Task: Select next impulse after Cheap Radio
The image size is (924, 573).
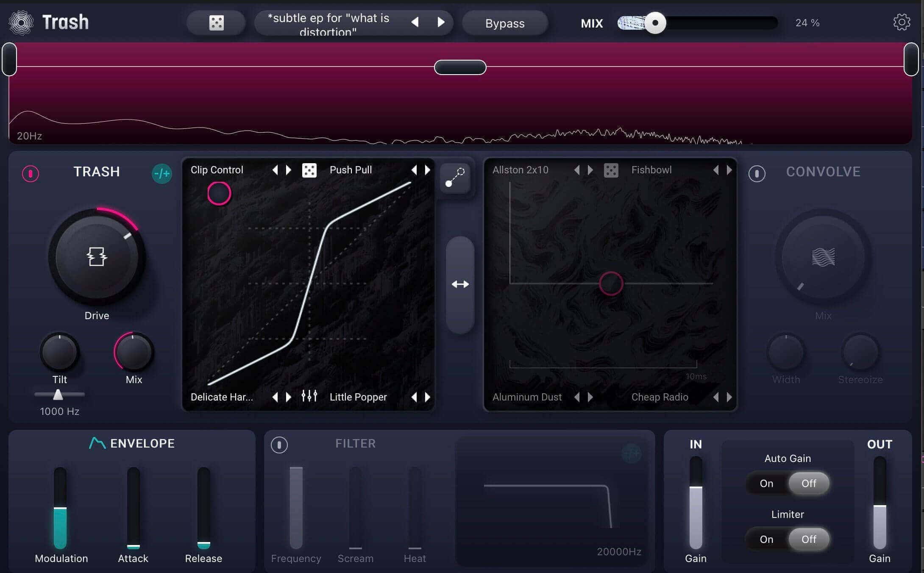Action: point(729,397)
